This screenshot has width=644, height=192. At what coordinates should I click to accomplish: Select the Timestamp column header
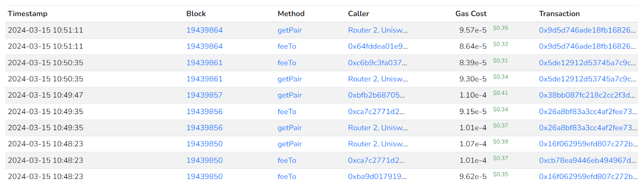[x=27, y=14]
